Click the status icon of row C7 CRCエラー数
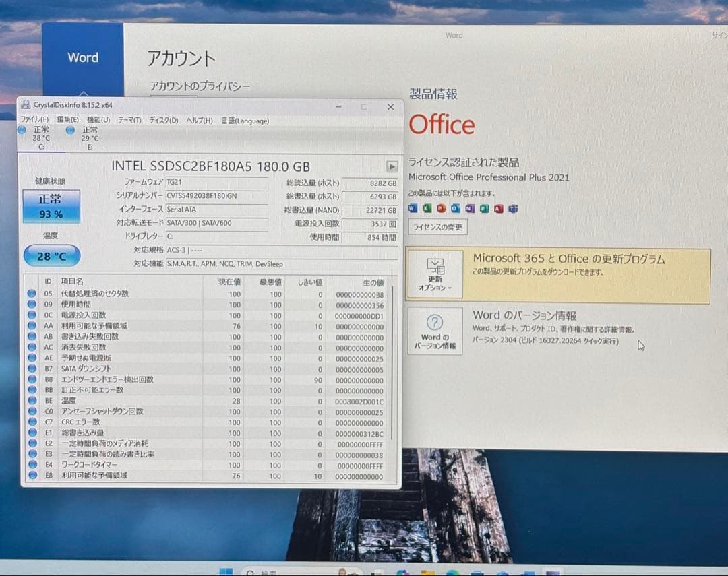Viewport: 728px width, 576px height. pos(32,422)
